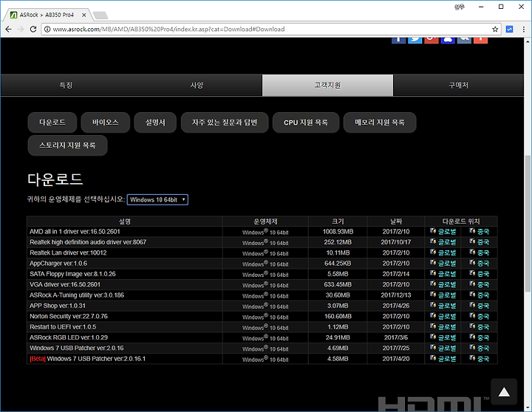The image size is (532, 412).
Task: Switch to the 특징 tab
Action: [66, 85]
